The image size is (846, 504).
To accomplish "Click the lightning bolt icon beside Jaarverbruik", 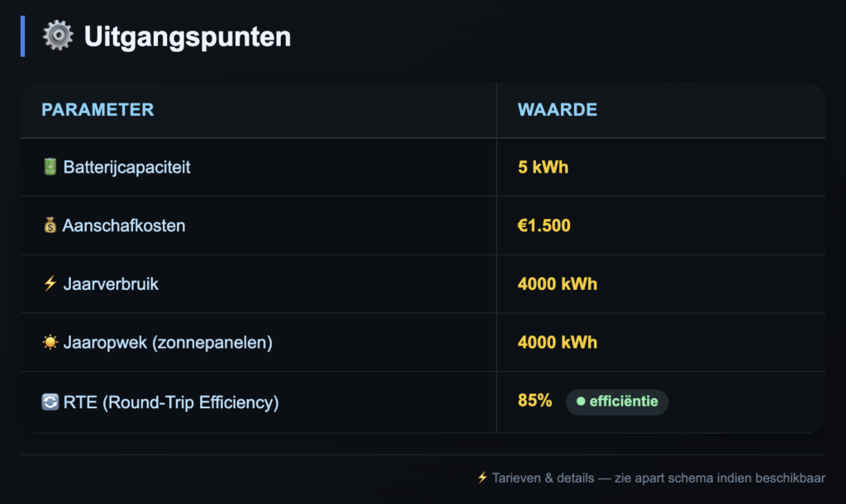I will coord(50,284).
